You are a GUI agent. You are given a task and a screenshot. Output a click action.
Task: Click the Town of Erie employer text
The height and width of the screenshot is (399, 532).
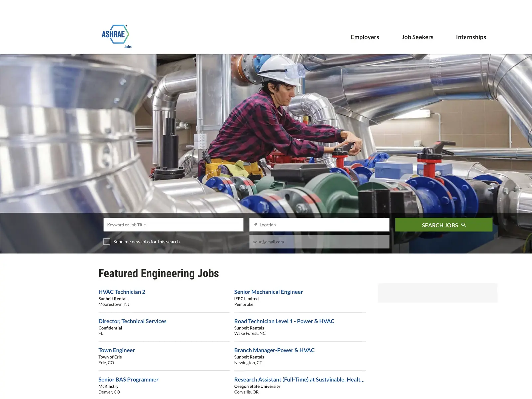[110, 357]
